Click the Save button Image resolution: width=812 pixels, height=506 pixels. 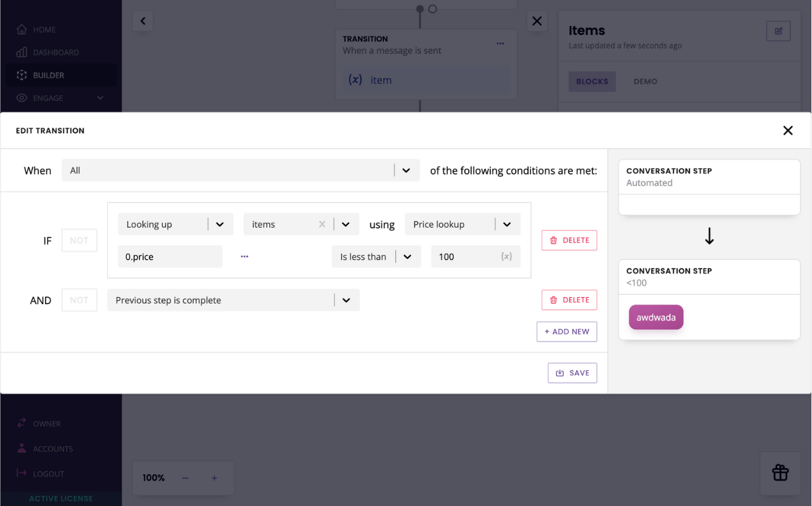pos(572,373)
